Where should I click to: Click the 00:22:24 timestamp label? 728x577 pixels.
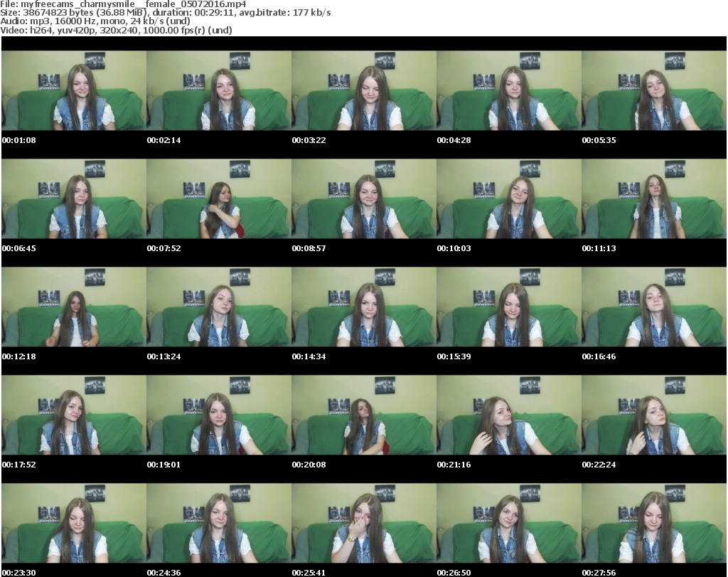(x=599, y=465)
